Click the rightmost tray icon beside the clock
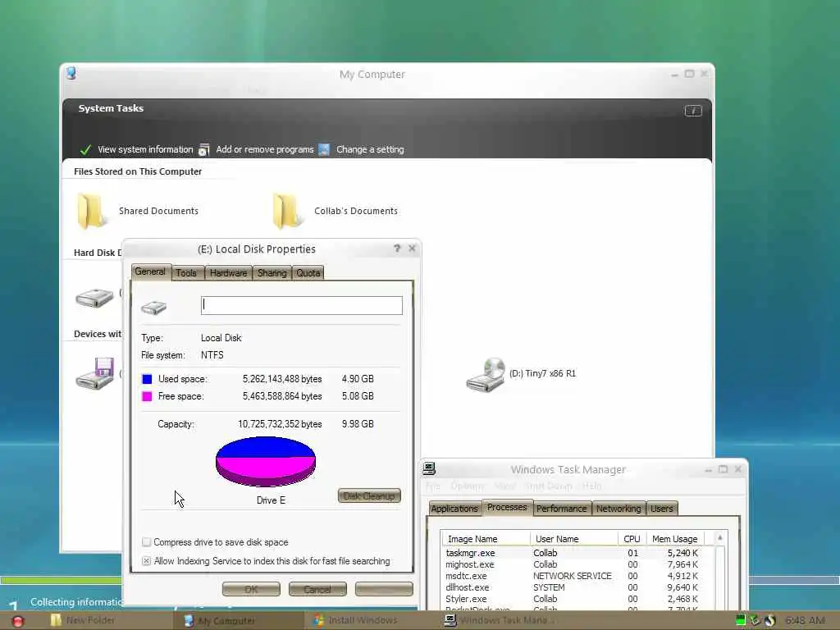The width and height of the screenshot is (840, 630). tap(770, 620)
